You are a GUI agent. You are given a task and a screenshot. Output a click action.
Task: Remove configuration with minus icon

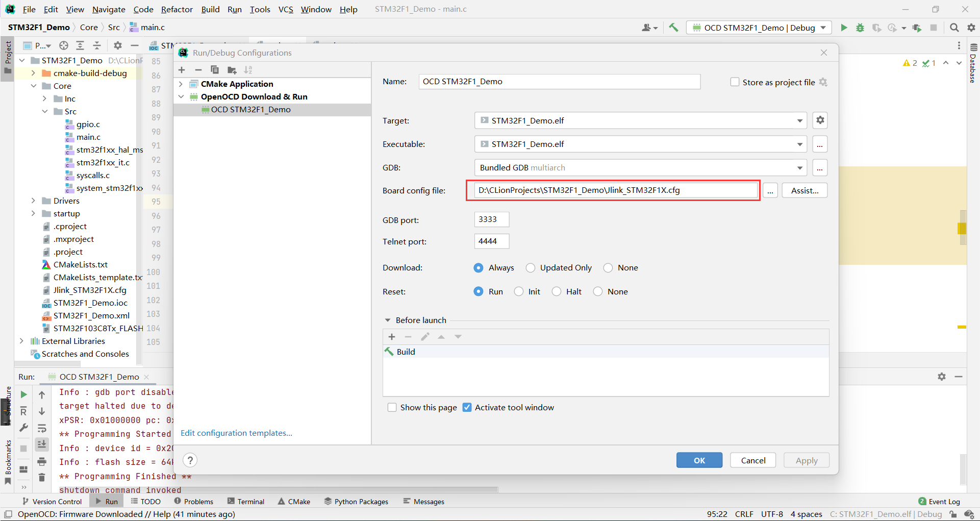tap(198, 70)
